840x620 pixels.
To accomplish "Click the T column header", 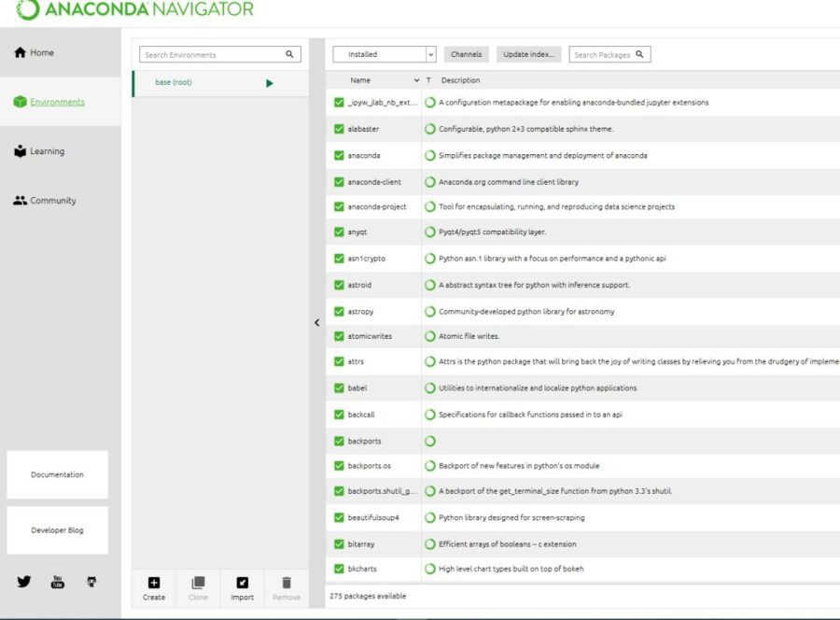I will coord(428,80).
